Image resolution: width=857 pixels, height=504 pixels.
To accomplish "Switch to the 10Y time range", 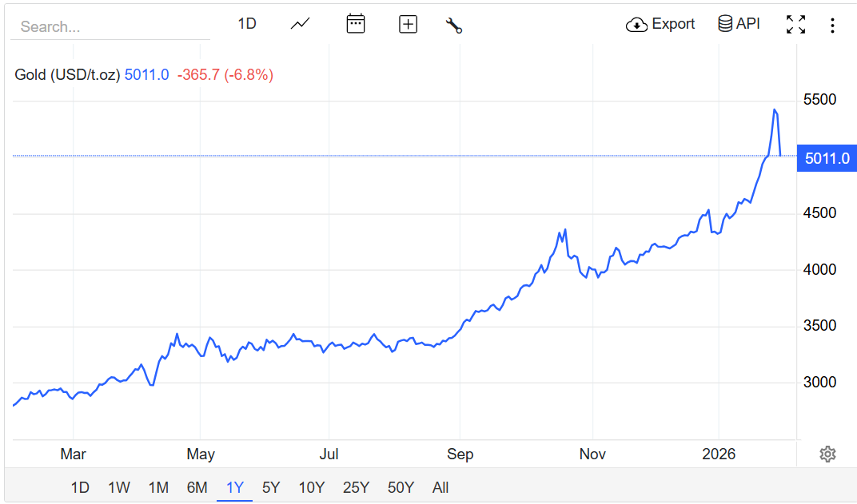I will (x=312, y=487).
